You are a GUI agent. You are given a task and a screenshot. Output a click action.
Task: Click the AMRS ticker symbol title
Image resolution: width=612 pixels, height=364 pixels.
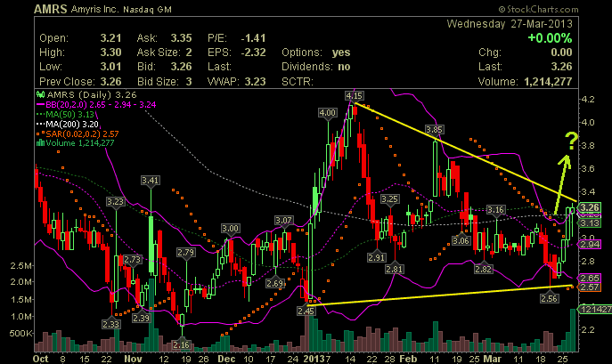(20, 10)
